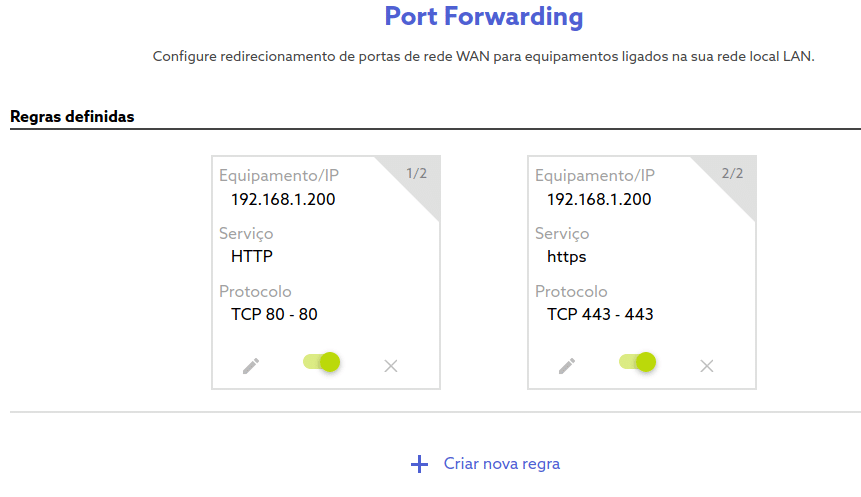Click the Serviço label in first card
The width and height of the screenshot is (861, 497).
[x=246, y=233]
